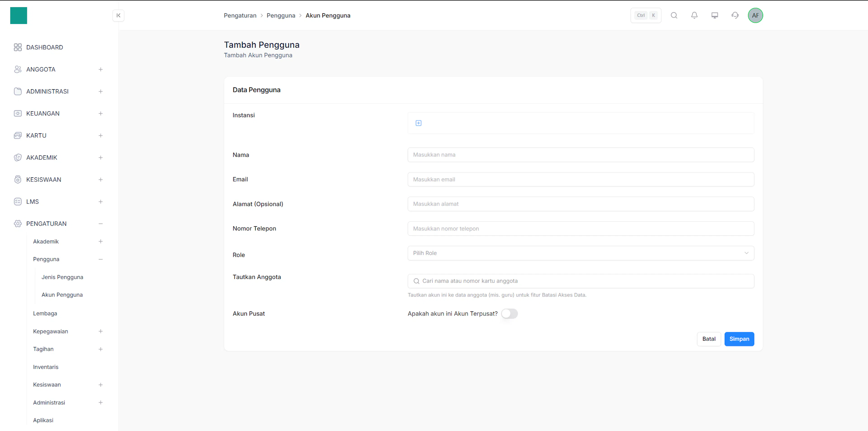Focus the Nomor Telepon input field
The width and height of the screenshot is (868, 431).
tap(580, 228)
